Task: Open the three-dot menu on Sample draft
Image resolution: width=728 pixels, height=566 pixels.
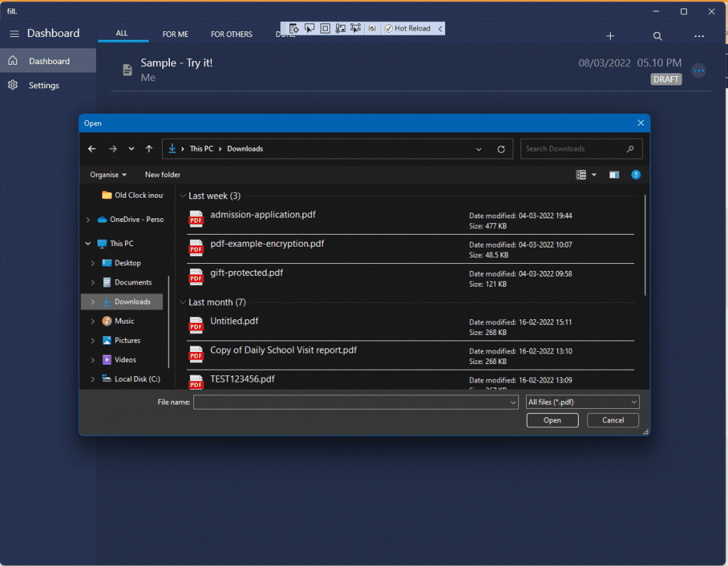Action: coord(699,70)
